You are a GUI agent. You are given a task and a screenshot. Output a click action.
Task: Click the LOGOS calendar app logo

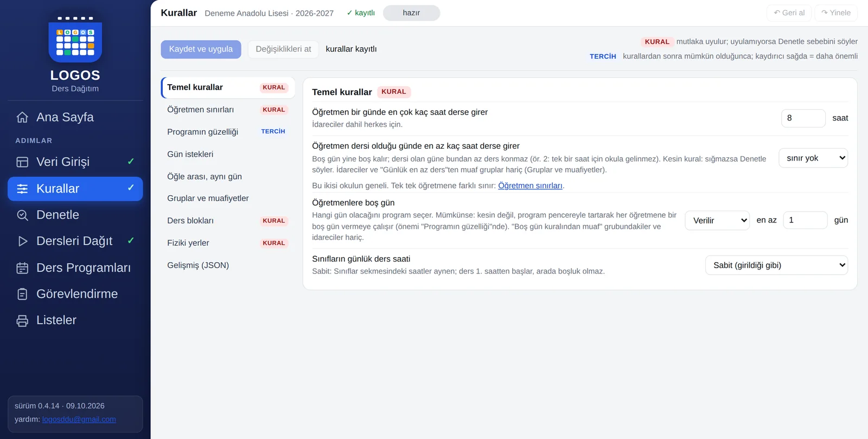click(x=75, y=40)
